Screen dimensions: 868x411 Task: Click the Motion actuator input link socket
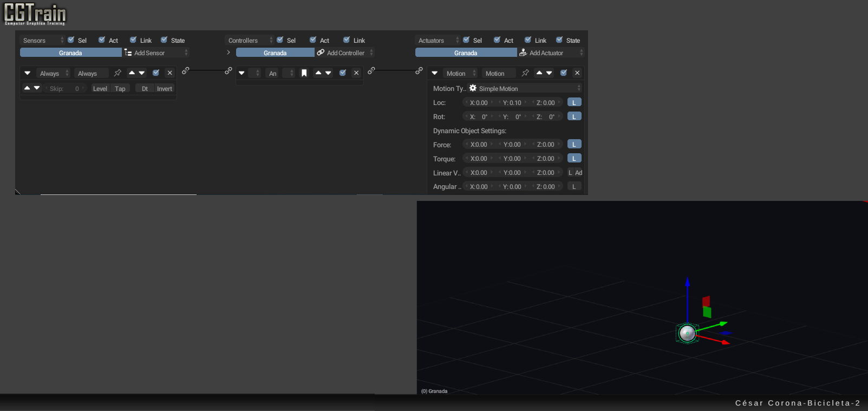click(419, 71)
